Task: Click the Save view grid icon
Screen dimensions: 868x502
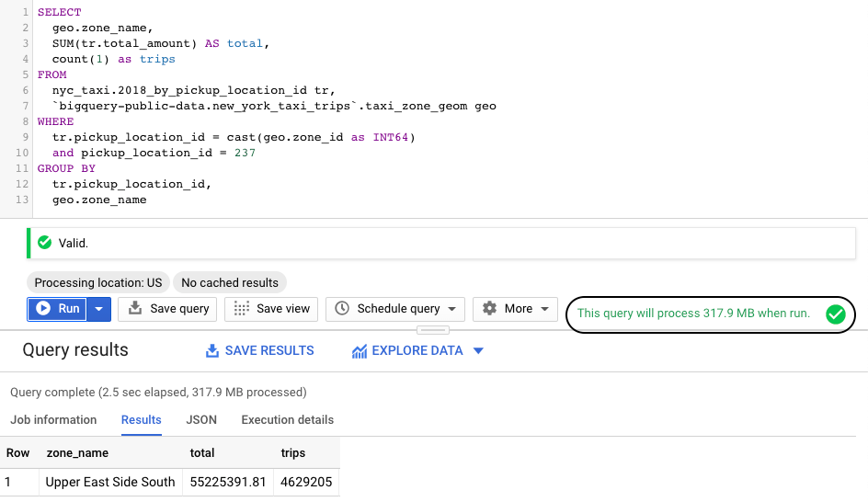Action: pos(241,308)
